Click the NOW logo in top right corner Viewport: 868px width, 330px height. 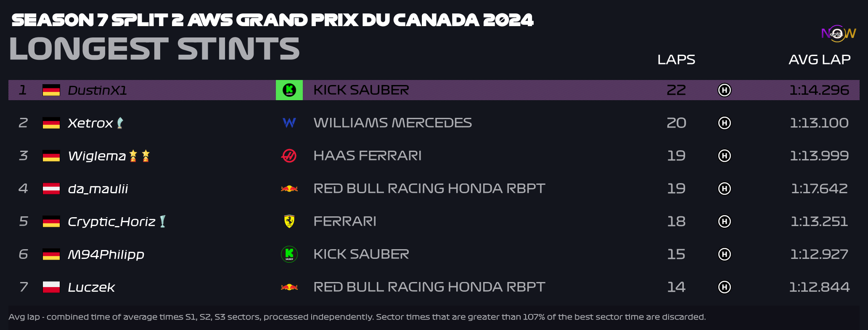839,34
